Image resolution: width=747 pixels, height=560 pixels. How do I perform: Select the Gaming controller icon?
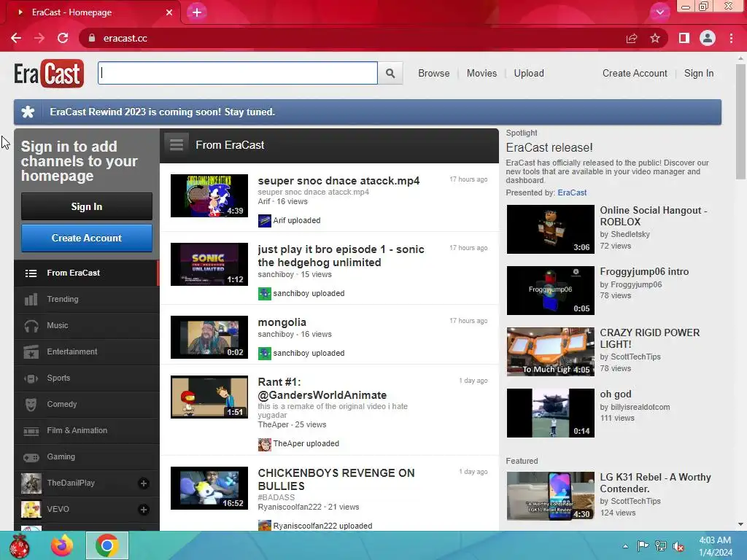31,457
